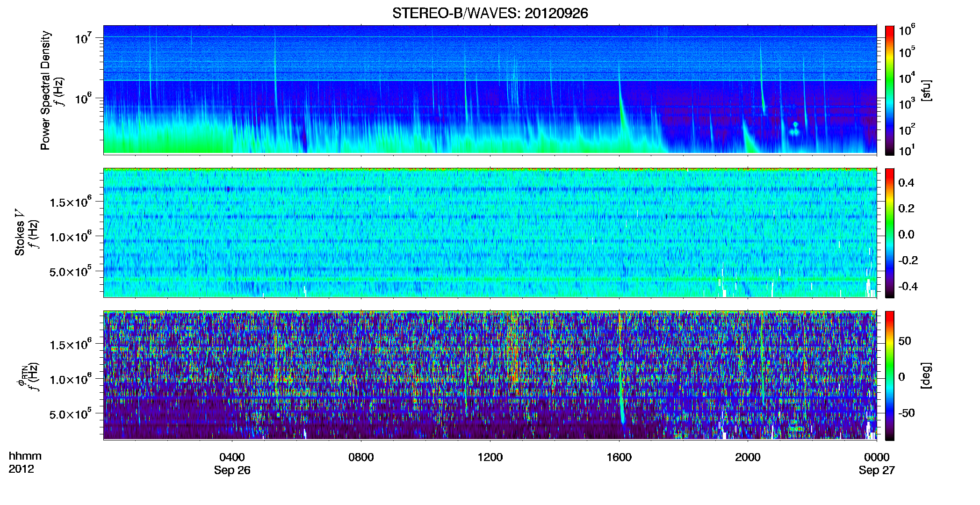Click the 0.4 Stokes V colorbar value
Image resolution: width=980 pixels, height=505 pixels.
pos(906,183)
